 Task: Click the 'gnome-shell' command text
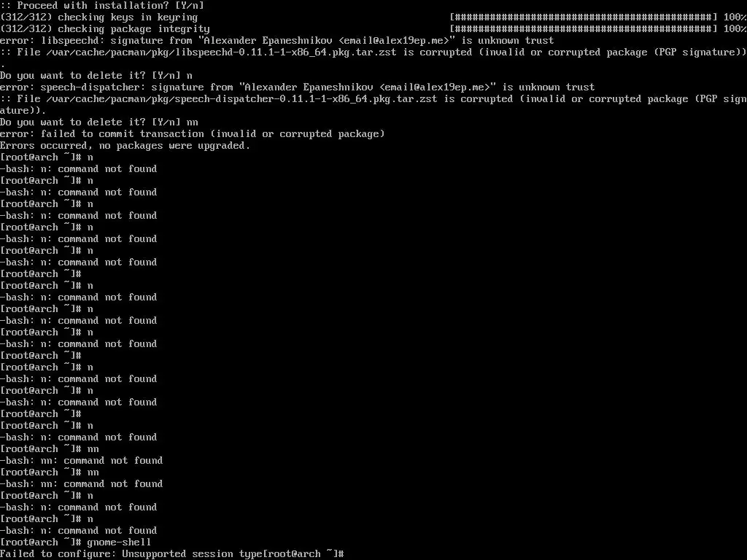pos(119,542)
